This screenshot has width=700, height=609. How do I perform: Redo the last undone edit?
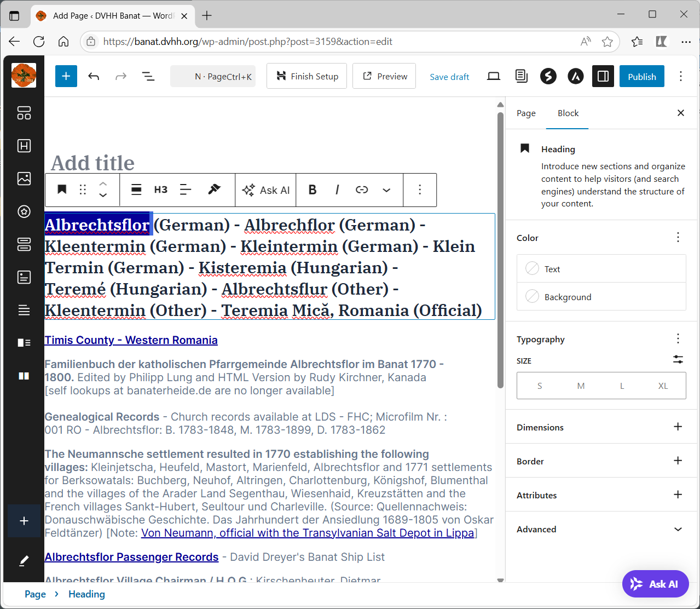click(121, 76)
